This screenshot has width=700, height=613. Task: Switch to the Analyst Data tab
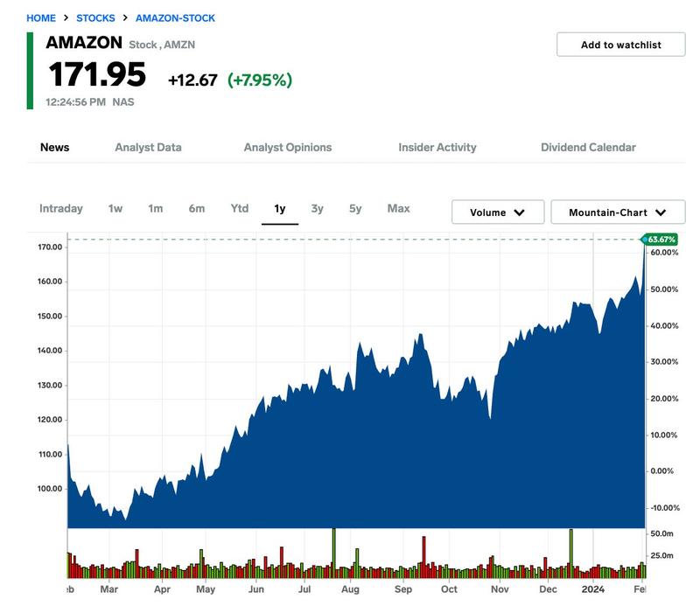148,147
